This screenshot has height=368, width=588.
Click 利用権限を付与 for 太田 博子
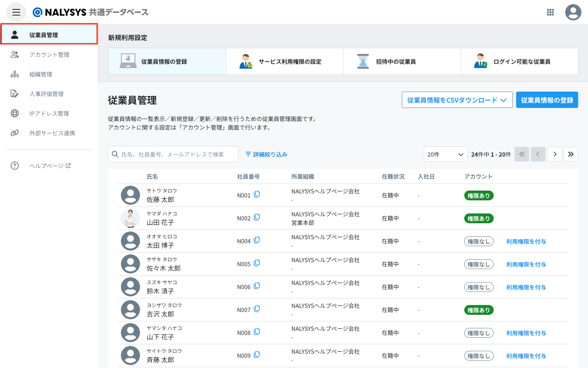526,242
